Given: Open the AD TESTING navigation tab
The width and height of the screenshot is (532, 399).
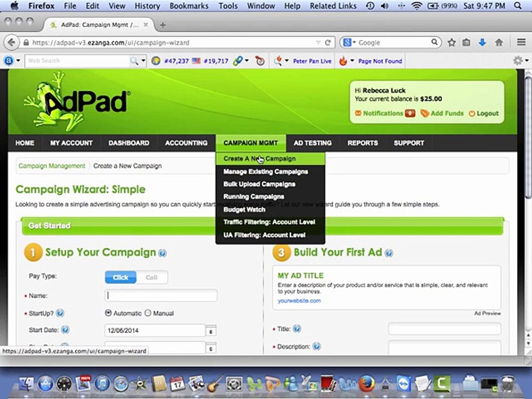Looking at the screenshot, I should [x=313, y=143].
